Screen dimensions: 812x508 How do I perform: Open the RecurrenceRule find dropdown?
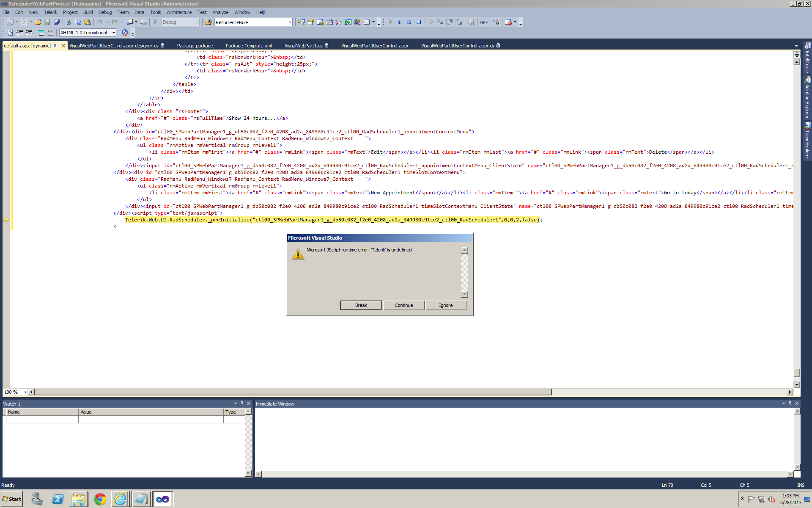[290, 22]
